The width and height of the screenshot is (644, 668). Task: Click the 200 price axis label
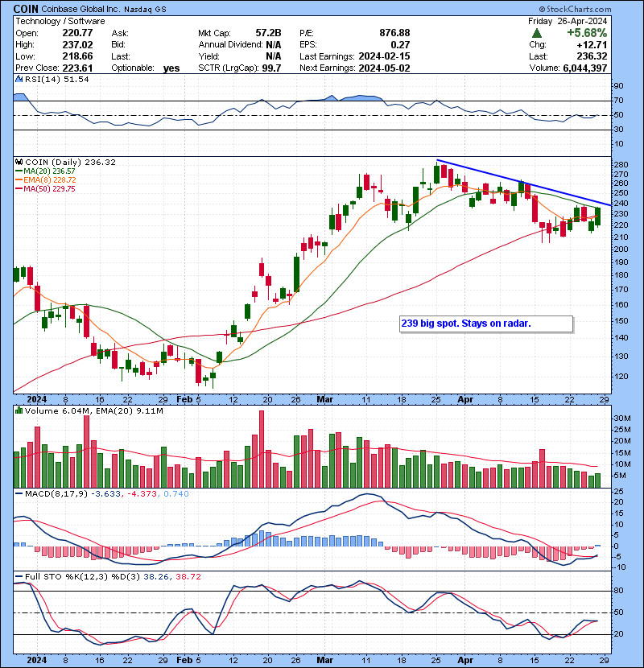point(620,249)
